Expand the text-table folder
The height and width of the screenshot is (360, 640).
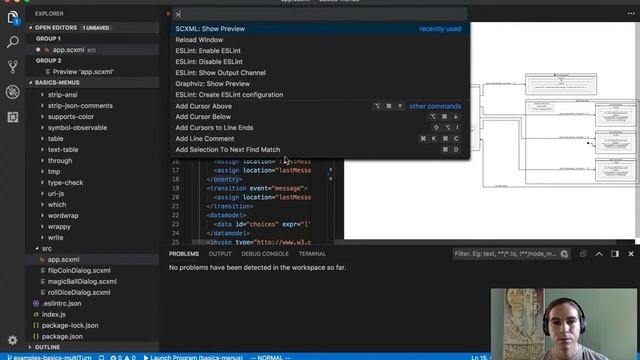tap(63, 150)
